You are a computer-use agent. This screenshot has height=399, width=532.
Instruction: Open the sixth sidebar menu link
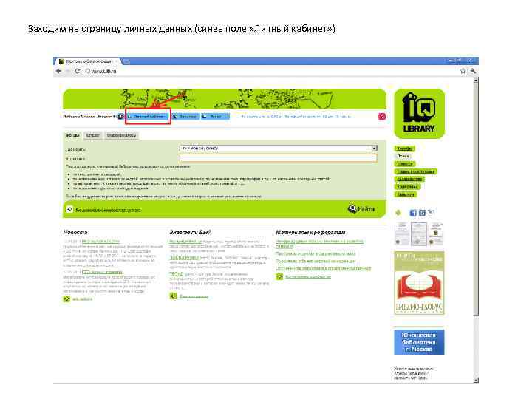(x=407, y=187)
